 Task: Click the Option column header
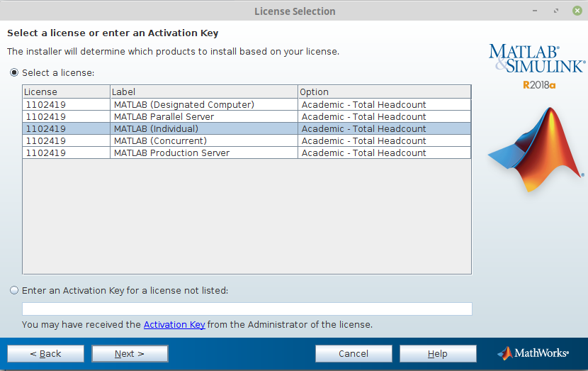[x=383, y=92]
